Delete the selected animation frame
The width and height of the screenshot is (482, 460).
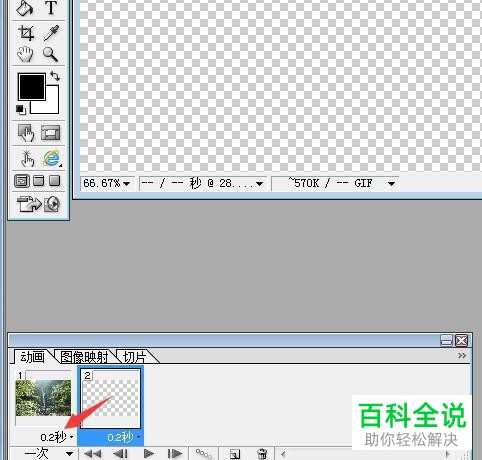tap(262, 454)
